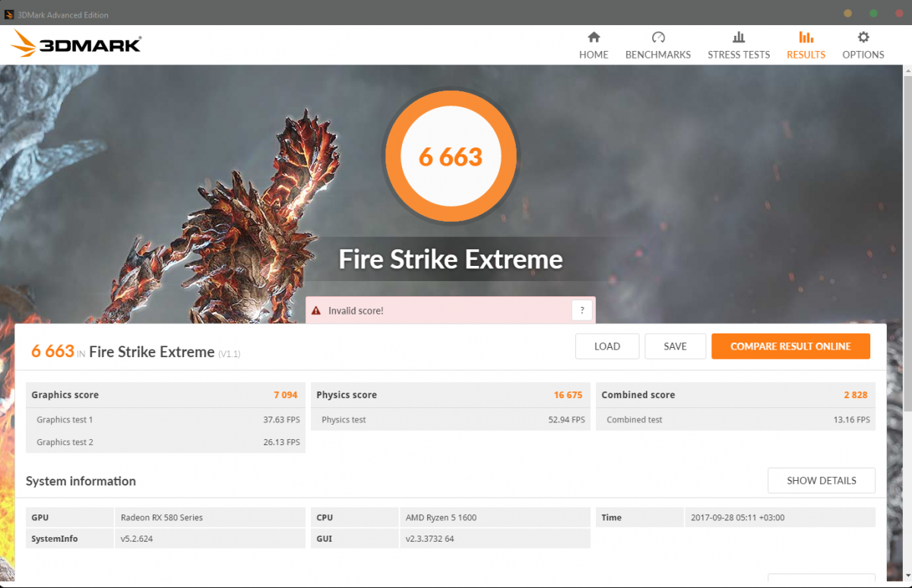This screenshot has height=588, width=912.
Task: Select the RESULTS tab
Action: (x=806, y=46)
